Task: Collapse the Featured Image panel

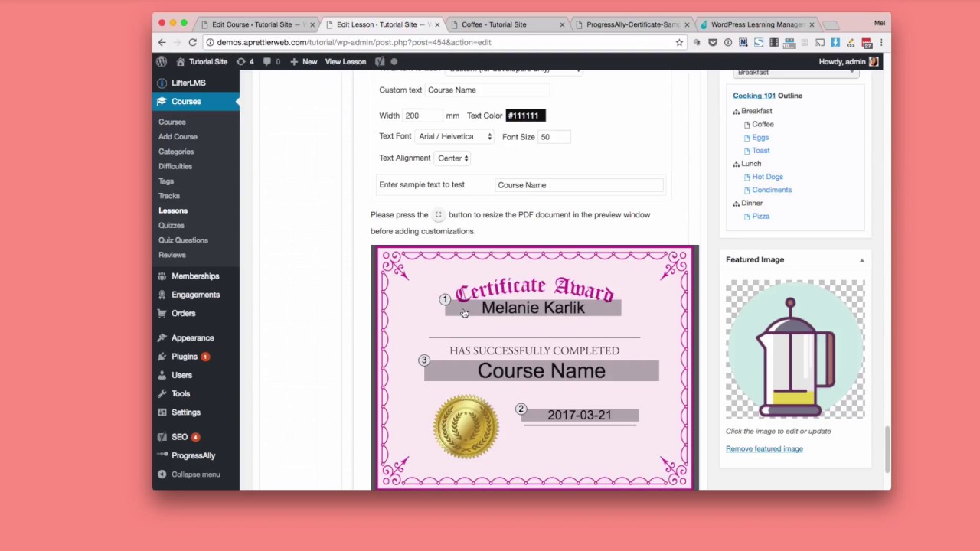Action: coord(861,260)
